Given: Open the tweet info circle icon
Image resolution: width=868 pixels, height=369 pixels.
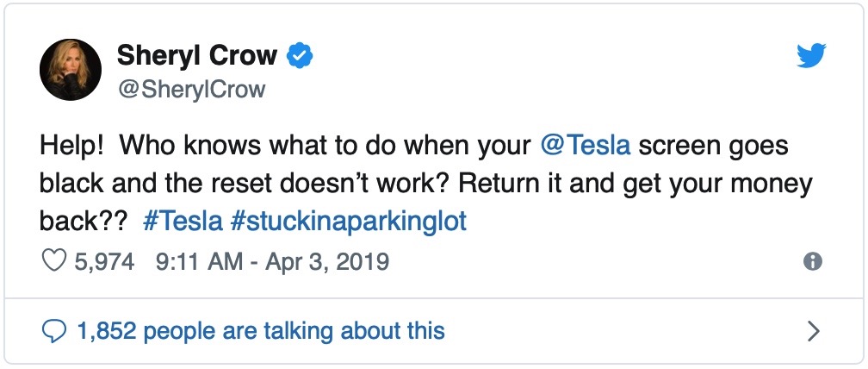Looking at the screenshot, I should (813, 261).
